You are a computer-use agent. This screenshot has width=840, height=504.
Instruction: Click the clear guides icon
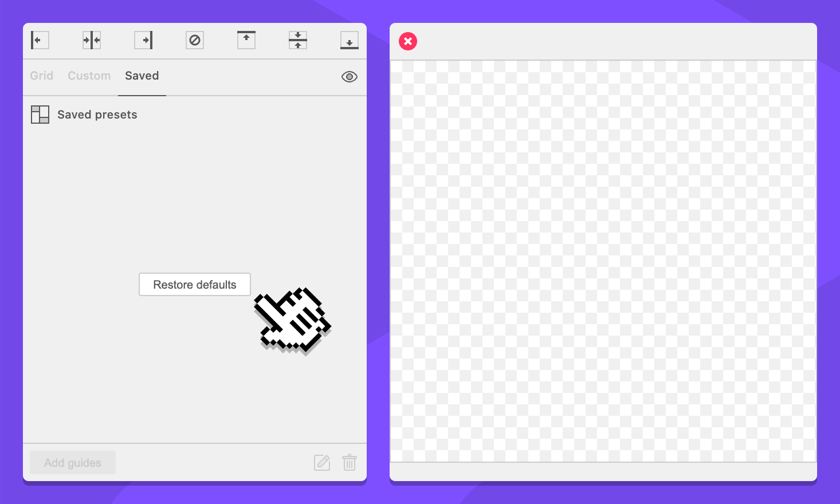tap(195, 40)
